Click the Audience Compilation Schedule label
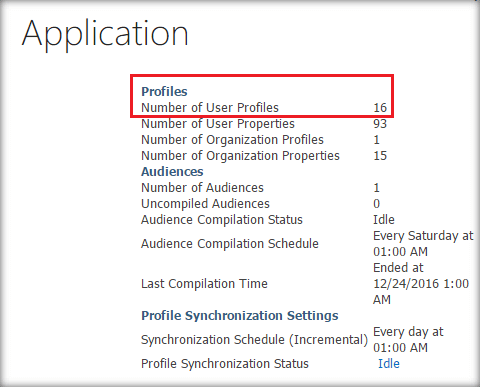Viewport: 480px width, 387px height. coord(230,244)
